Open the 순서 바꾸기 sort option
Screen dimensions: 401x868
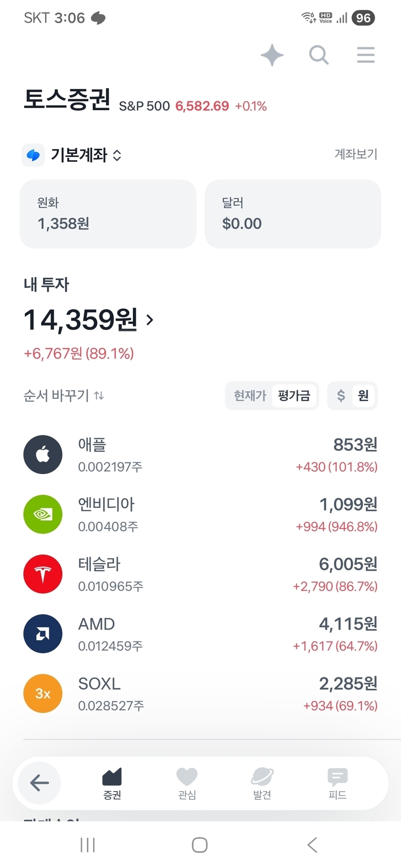(x=64, y=396)
